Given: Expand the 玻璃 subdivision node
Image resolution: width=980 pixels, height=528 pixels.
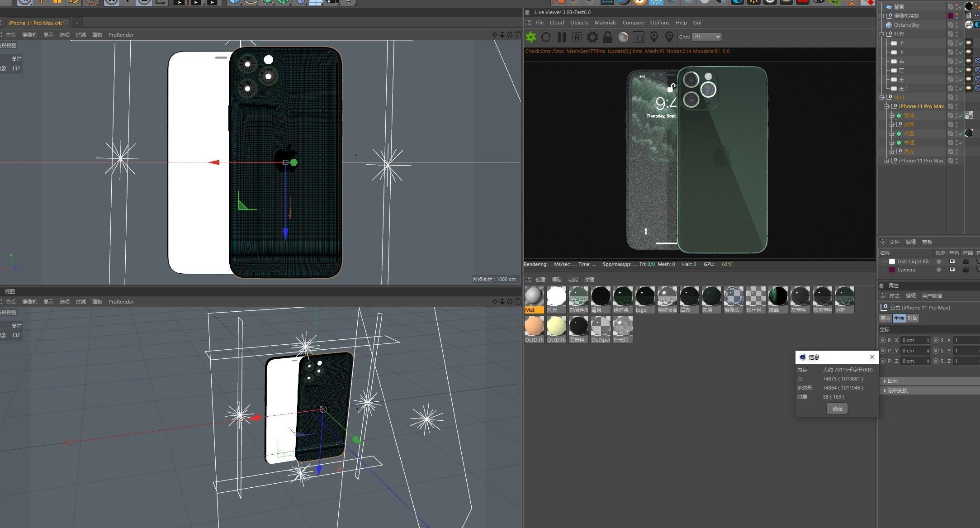Looking at the screenshot, I should 891,115.
